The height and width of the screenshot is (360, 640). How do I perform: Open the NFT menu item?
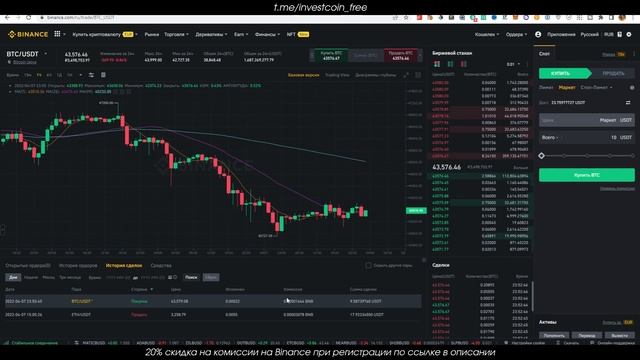pyautogui.click(x=298, y=34)
